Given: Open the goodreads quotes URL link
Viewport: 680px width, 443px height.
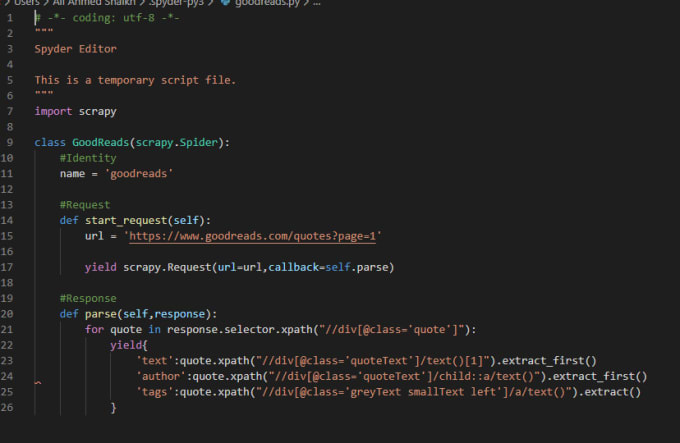Looking at the screenshot, I should coord(252,236).
